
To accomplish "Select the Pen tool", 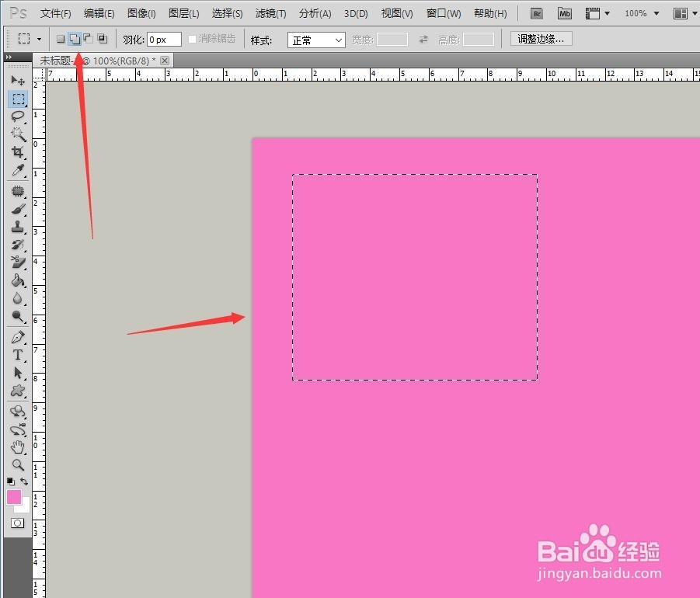I will click(18, 337).
